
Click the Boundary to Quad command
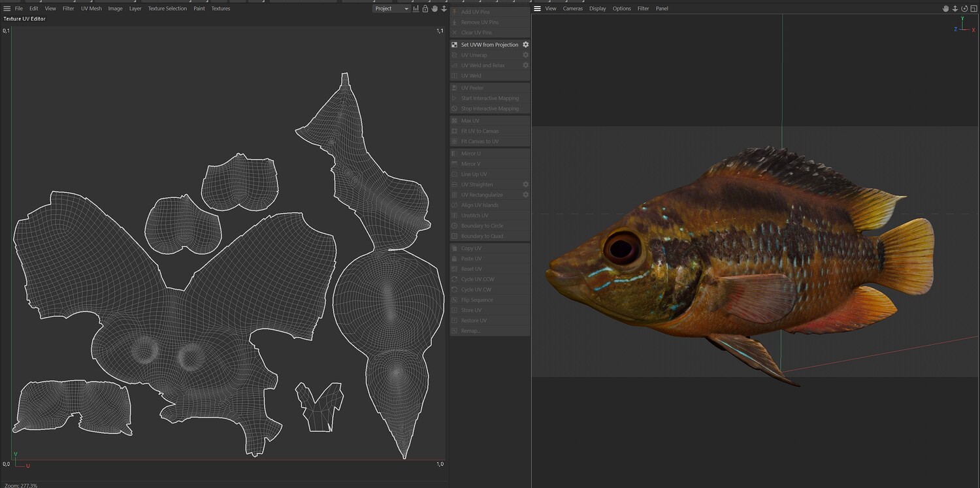(x=490, y=236)
